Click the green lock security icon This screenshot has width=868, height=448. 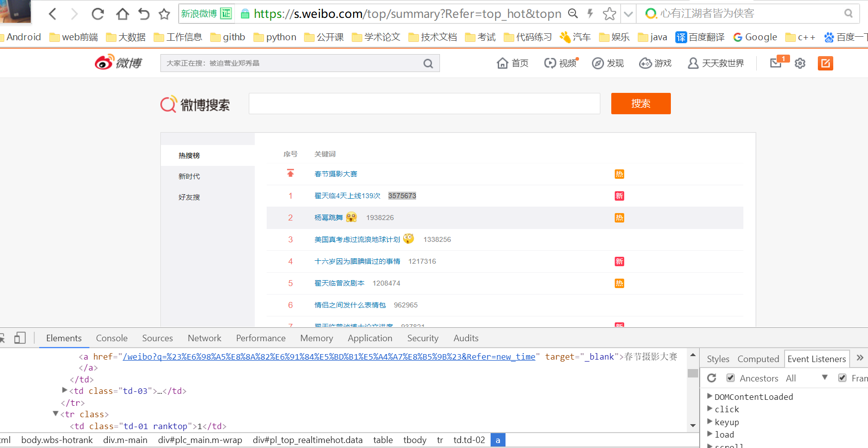[245, 14]
